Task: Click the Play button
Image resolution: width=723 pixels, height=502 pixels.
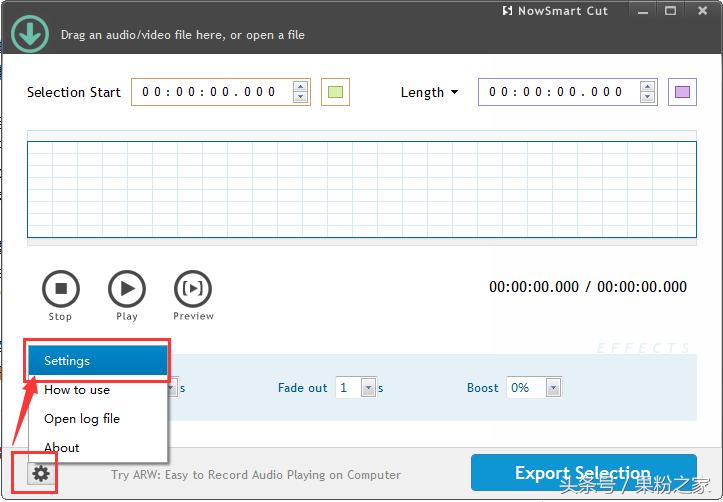Action: [x=127, y=289]
